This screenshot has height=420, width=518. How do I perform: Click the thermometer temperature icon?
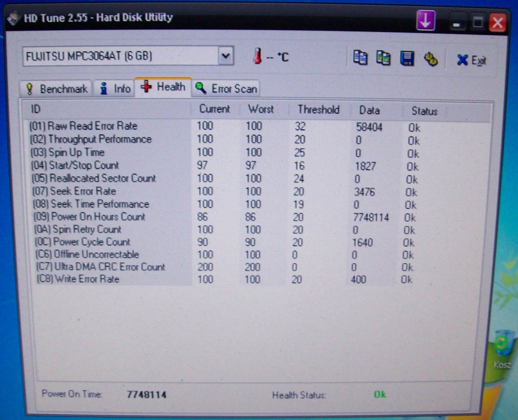[x=258, y=56]
